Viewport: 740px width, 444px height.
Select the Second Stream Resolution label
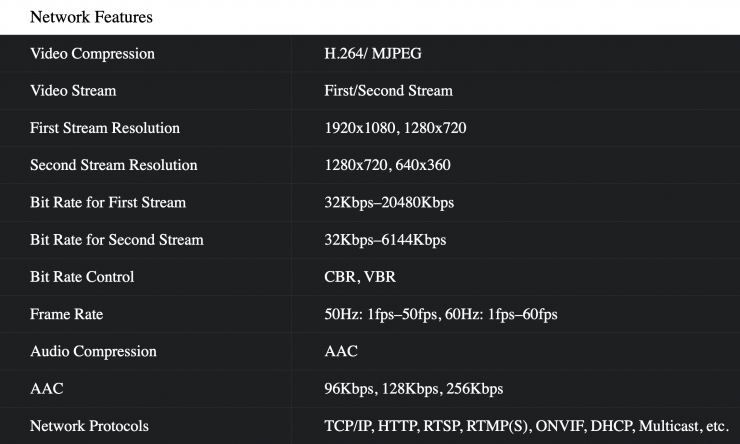click(114, 165)
